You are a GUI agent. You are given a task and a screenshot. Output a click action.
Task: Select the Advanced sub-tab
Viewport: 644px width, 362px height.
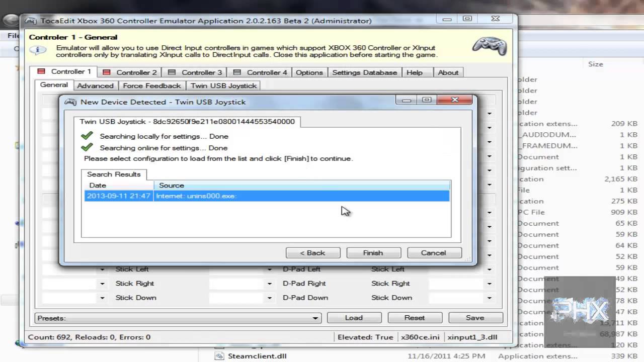click(x=95, y=85)
